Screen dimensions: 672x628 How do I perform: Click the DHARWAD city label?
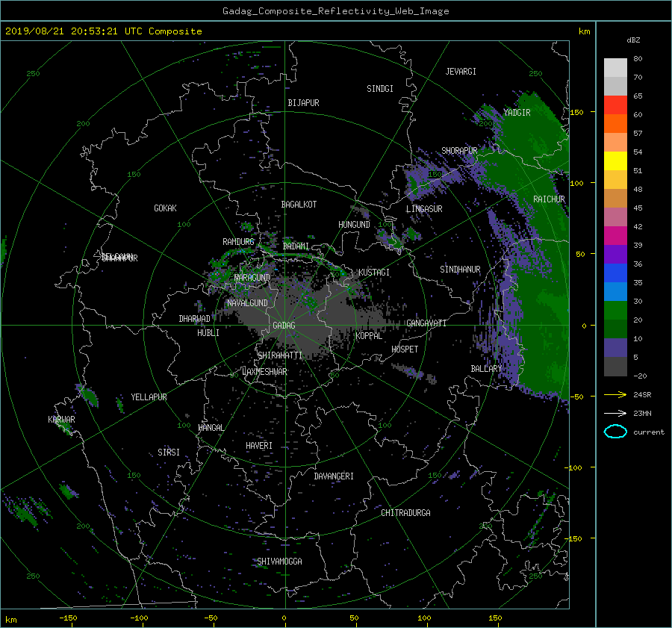click(195, 319)
